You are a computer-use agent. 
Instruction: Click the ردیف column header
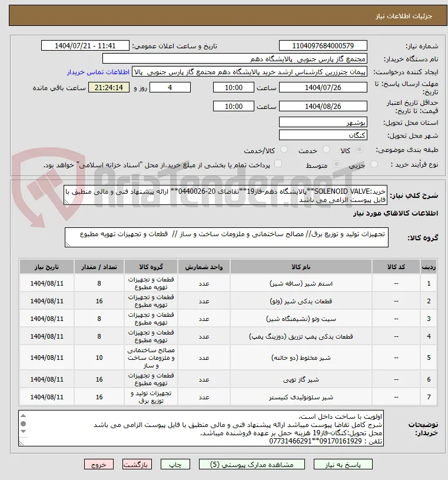[429, 267]
